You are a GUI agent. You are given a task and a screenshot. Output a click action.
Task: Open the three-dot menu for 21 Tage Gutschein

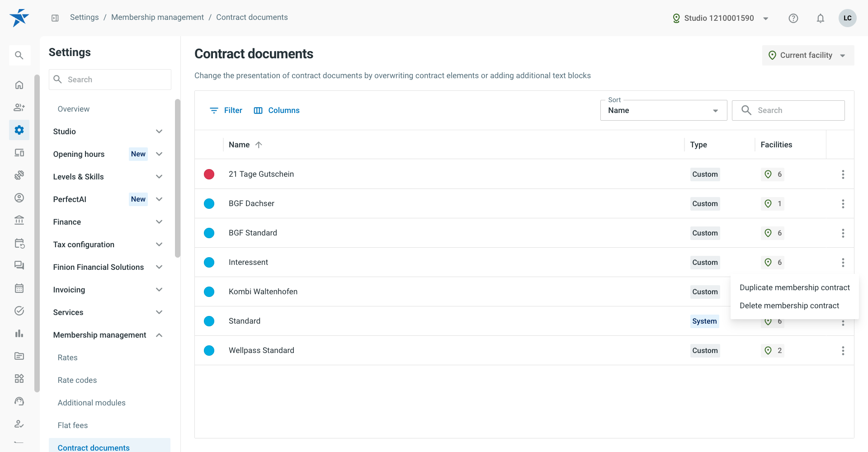[x=843, y=174]
